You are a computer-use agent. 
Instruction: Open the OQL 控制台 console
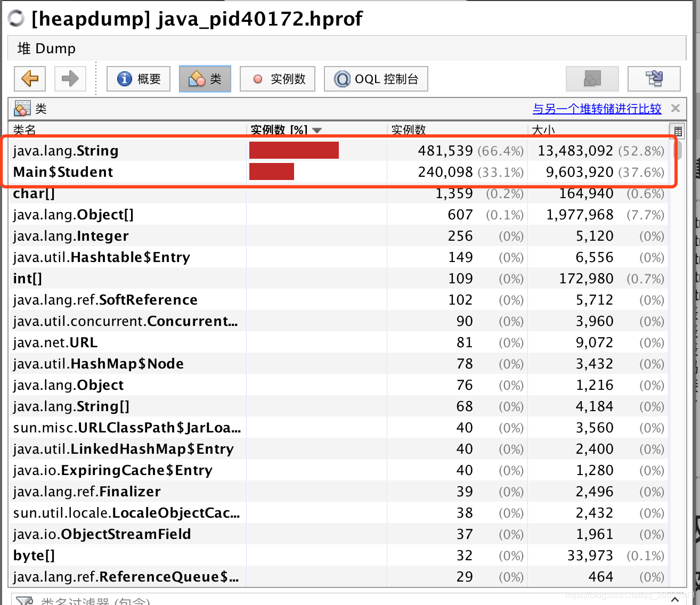(x=376, y=79)
